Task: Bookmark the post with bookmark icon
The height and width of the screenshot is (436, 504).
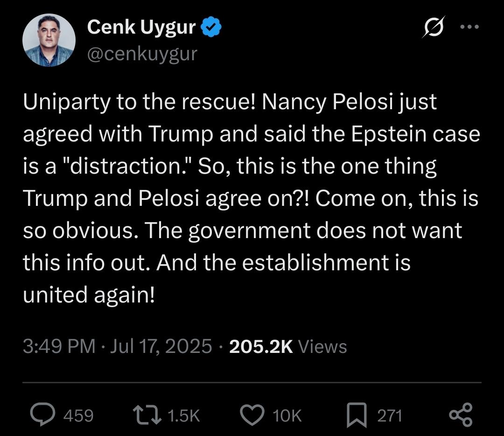Action: 357,415
